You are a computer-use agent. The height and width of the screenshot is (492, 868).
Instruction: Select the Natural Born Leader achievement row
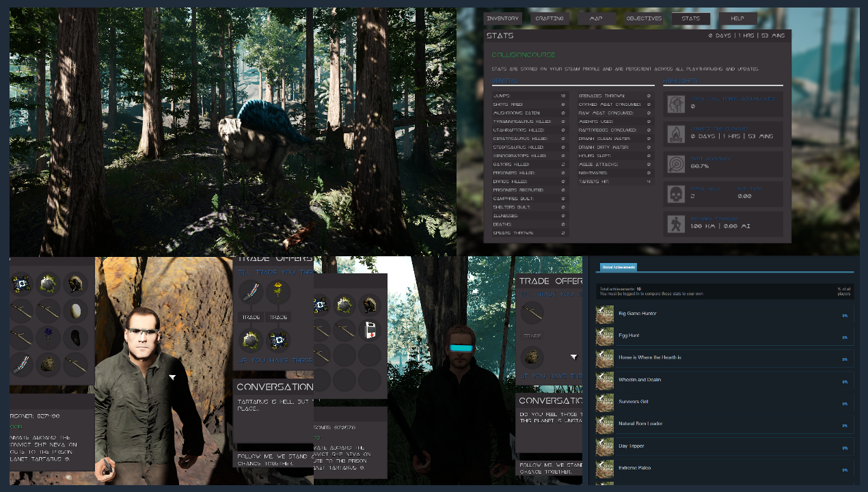pos(724,424)
